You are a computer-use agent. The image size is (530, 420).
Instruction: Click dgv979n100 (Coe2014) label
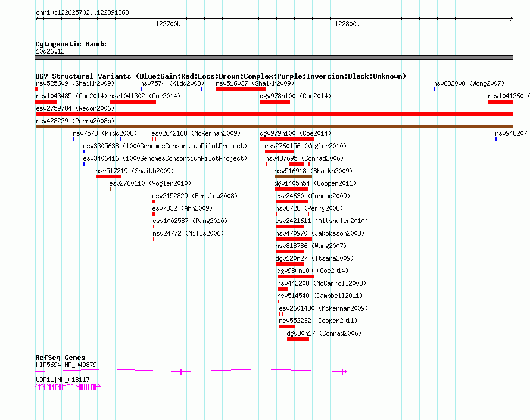295,133
